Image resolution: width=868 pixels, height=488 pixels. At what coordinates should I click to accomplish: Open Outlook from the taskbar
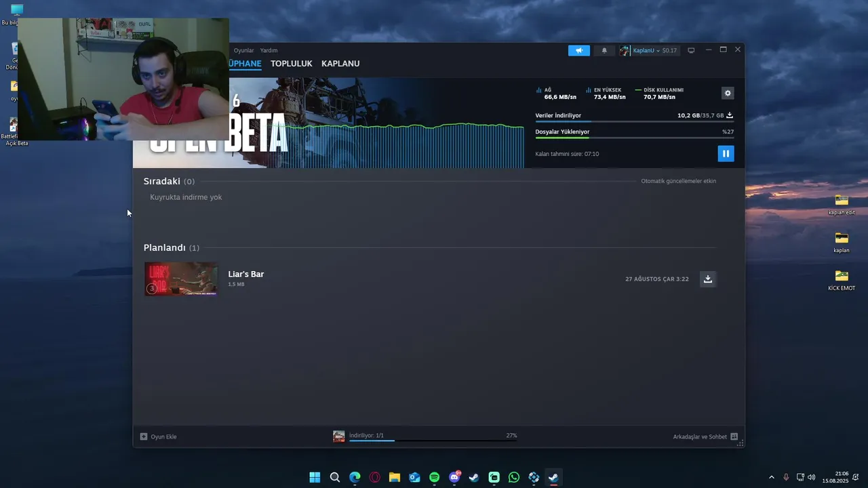click(414, 478)
